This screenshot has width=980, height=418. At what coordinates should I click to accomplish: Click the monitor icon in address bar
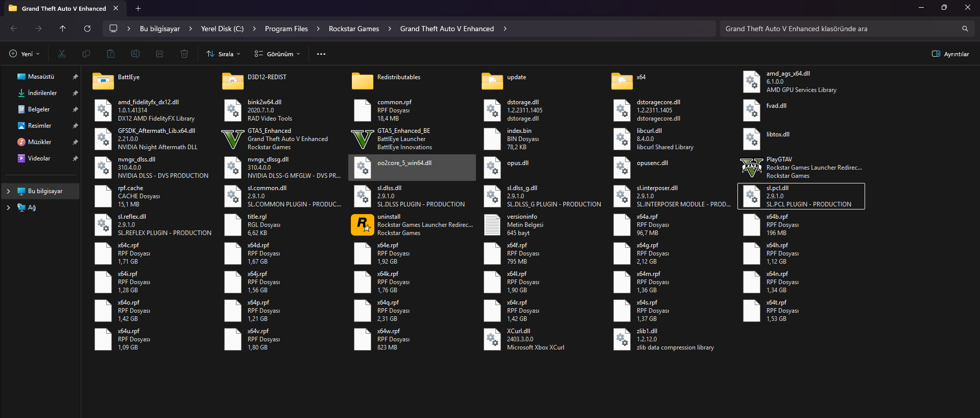(113, 29)
